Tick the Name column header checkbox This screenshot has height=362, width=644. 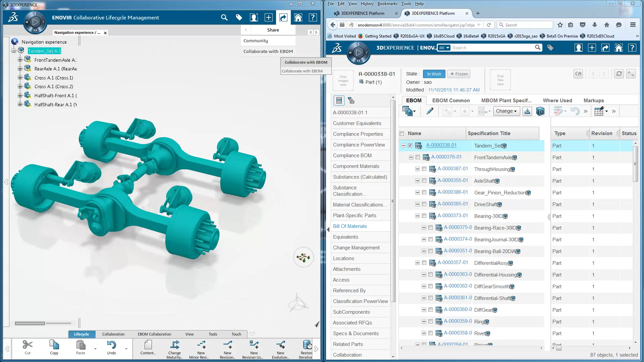pyautogui.click(x=402, y=133)
